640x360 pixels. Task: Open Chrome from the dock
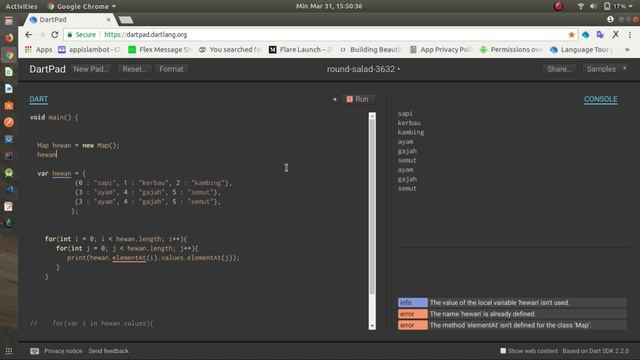9,55
